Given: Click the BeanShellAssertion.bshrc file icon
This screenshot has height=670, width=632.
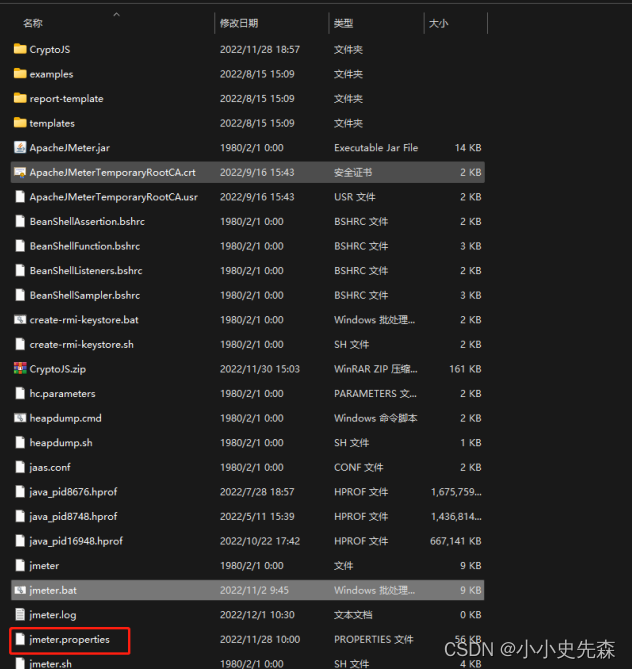Looking at the screenshot, I should click(20, 221).
